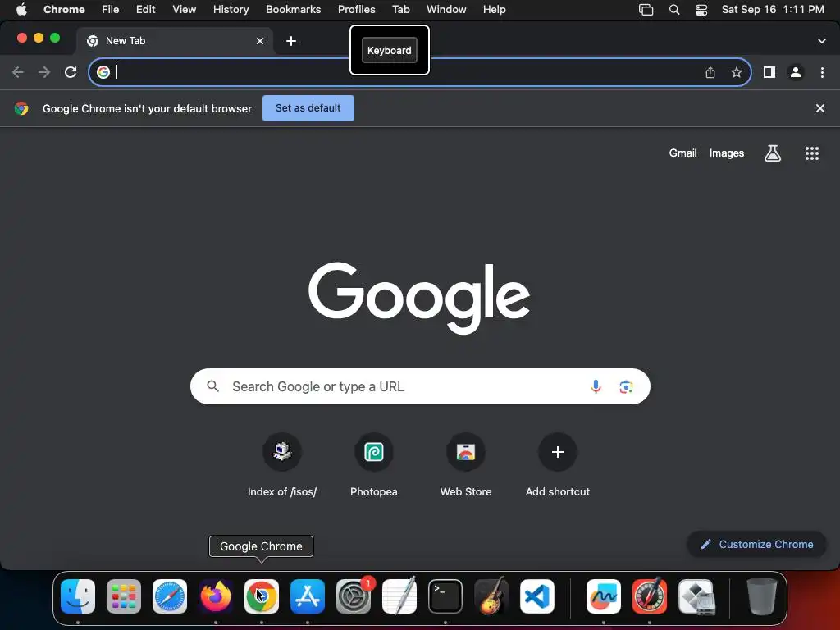Click the Set as default button
The image size is (840, 630).
coord(308,108)
